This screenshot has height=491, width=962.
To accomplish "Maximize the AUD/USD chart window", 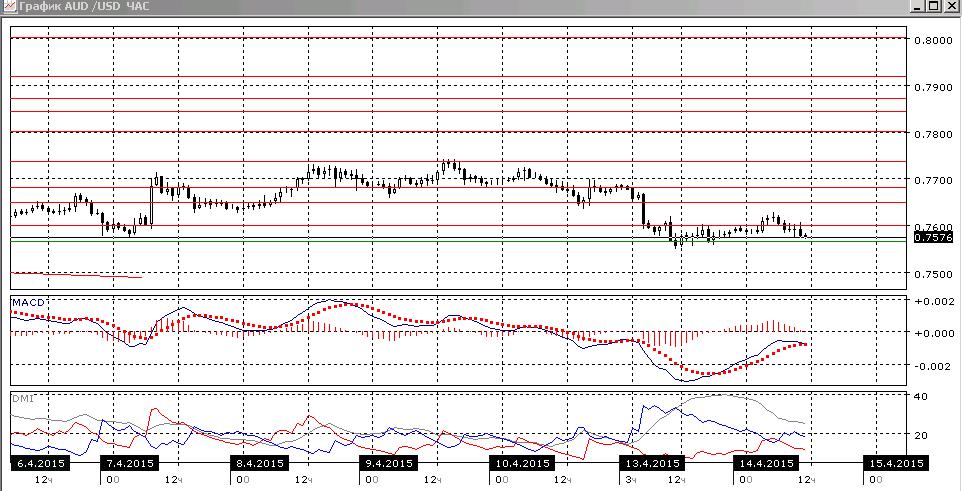I will coord(933,7).
